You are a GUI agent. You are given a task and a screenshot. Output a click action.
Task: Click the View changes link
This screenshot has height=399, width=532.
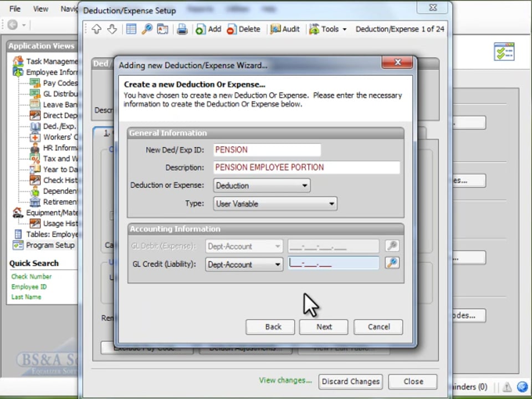[285, 381]
